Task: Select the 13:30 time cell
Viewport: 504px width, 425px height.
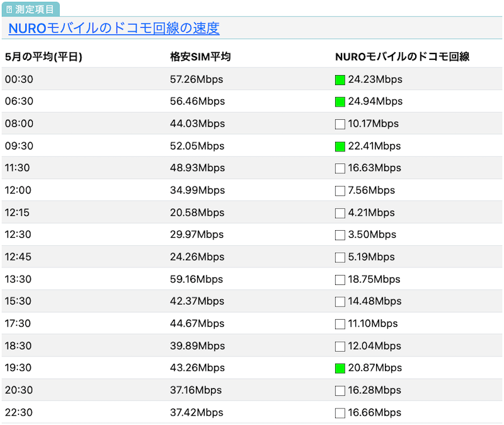Action: [x=18, y=279]
